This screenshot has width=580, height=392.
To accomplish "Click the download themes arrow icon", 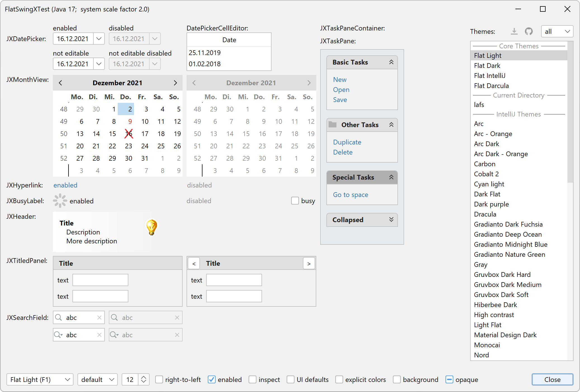I will tap(514, 31).
